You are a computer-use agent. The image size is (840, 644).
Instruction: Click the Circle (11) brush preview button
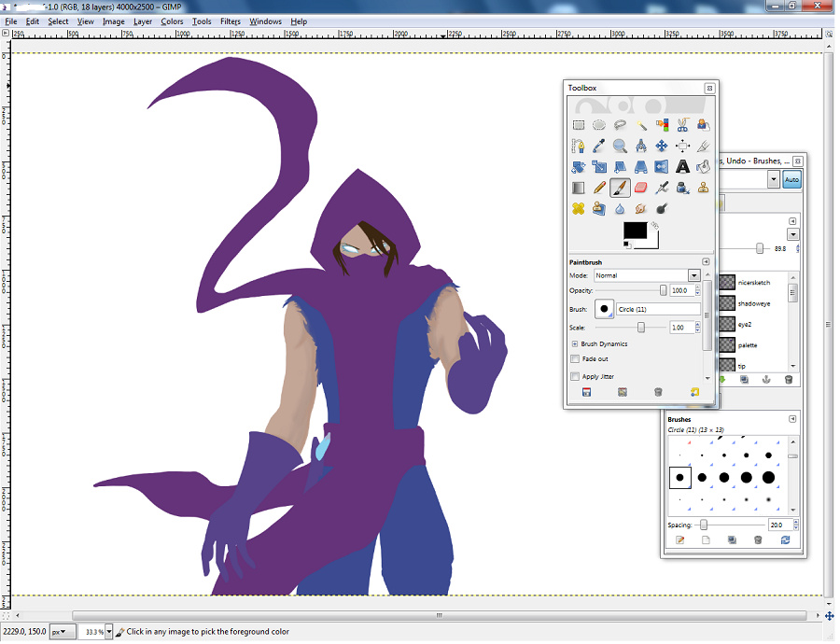pos(605,309)
